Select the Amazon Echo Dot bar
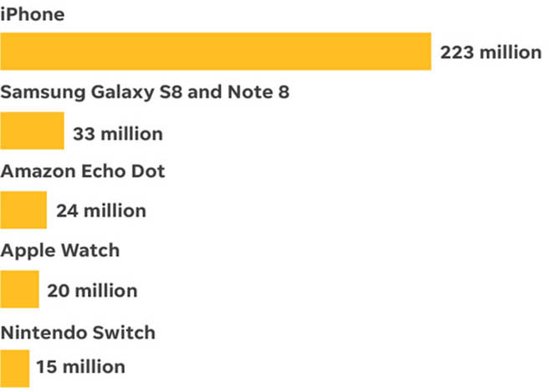This screenshot has height=392, width=552. [x=23, y=210]
